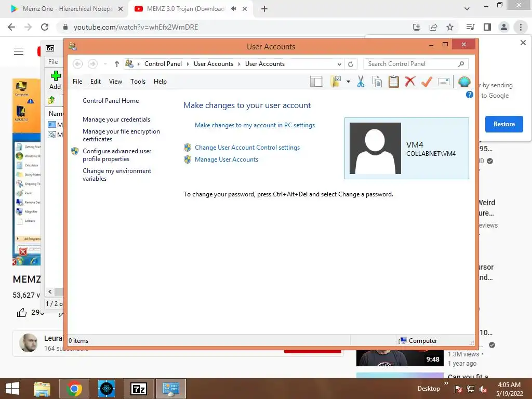Click the Copy icon in the toolbar
This screenshot has width=532, height=399.
click(377, 82)
